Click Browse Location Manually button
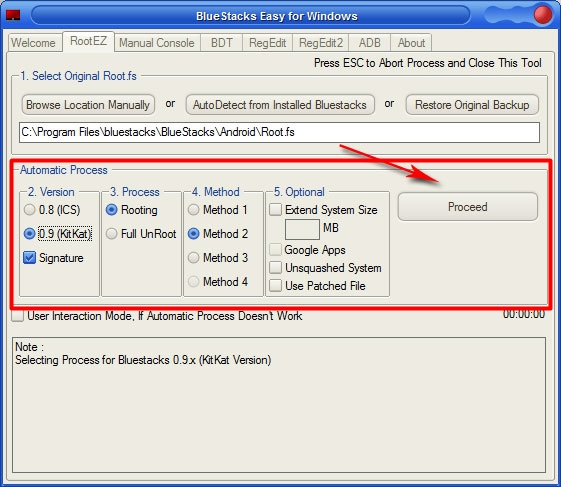This screenshot has width=561, height=487. (x=88, y=105)
